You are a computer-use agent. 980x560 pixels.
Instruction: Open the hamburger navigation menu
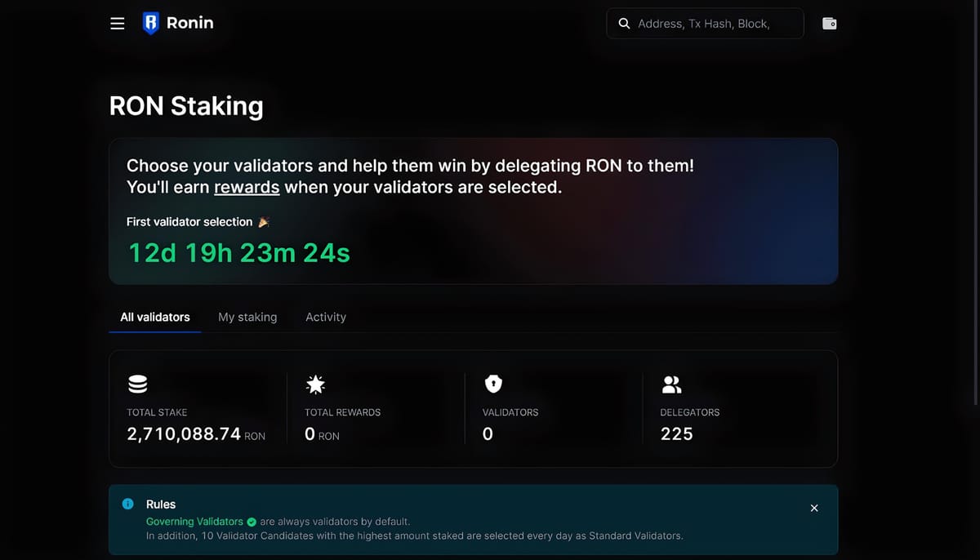(117, 23)
